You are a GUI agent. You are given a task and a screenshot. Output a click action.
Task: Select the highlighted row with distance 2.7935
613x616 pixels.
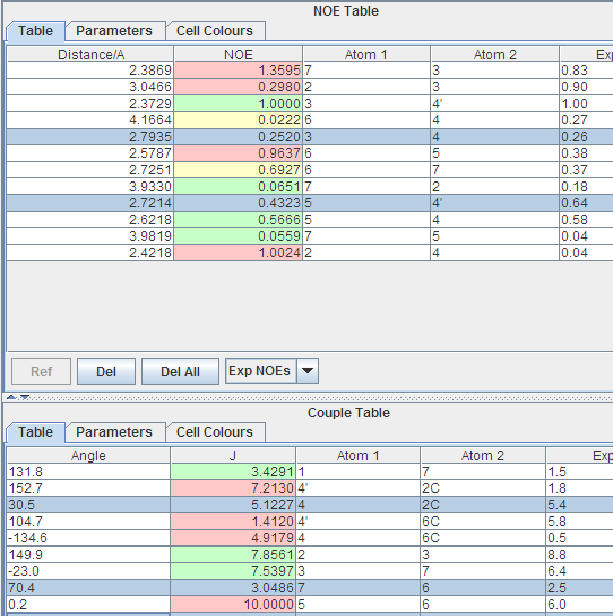click(310, 136)
